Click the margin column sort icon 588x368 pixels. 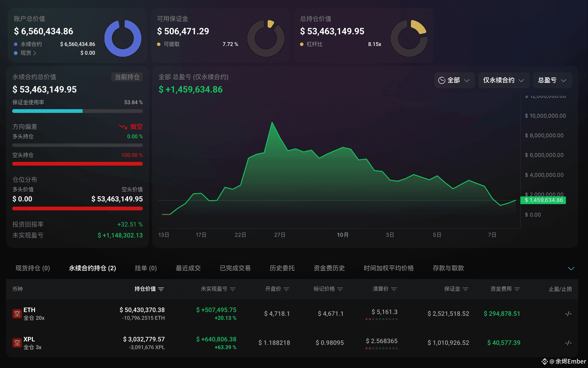point(466,289)
